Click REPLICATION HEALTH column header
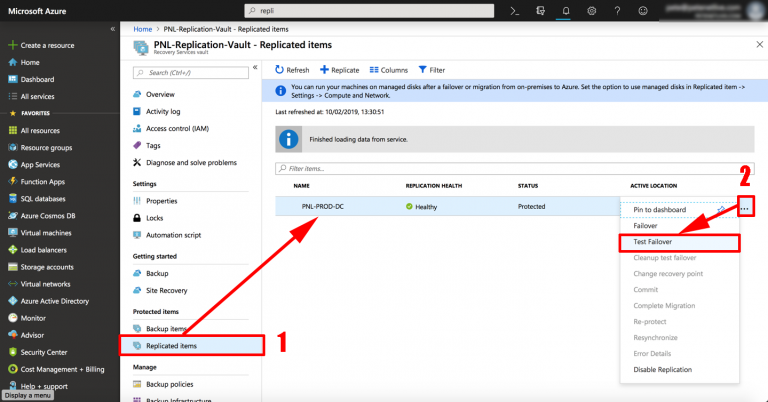Screen dimensions: 768x402 [433, 186]
